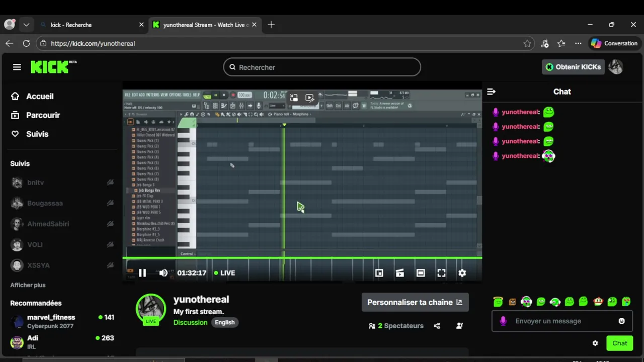The height and width of the screenshot is (362, 644).
Task: Click the user icon beside share
Action: coord(459,326)
